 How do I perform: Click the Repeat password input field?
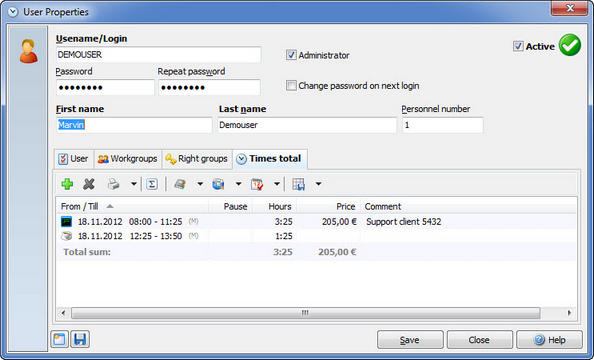(x=209, y=88)
